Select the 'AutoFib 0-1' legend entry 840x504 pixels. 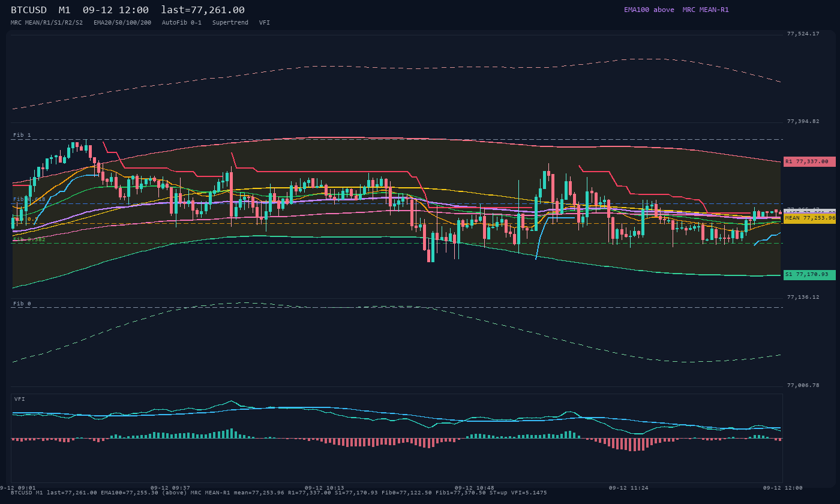click(x=182, y=23)
